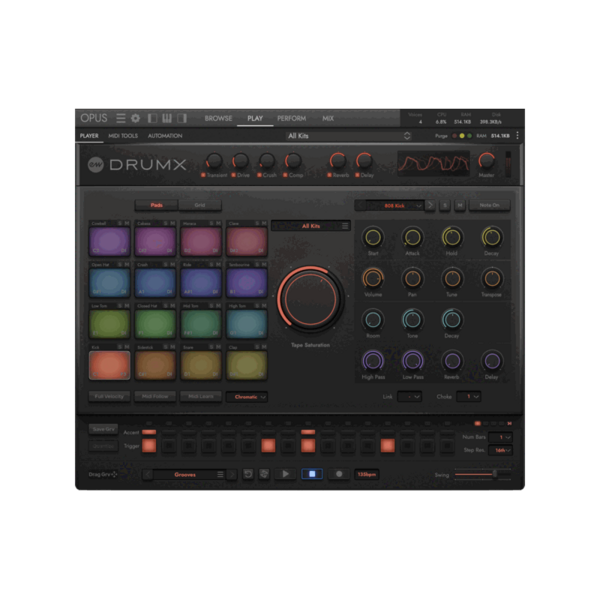Select previous instrument arrow left of 808 Kick

coord(360,205)
